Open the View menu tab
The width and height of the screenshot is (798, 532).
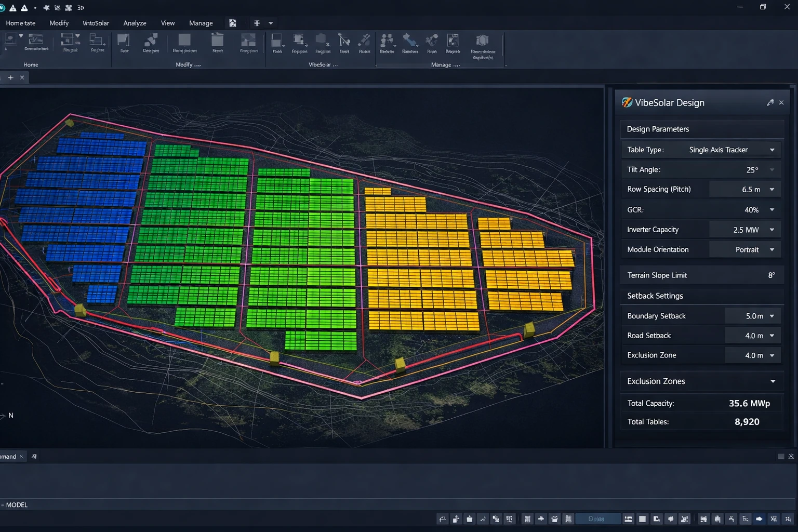pyautogui.click(x=167, y=23)
